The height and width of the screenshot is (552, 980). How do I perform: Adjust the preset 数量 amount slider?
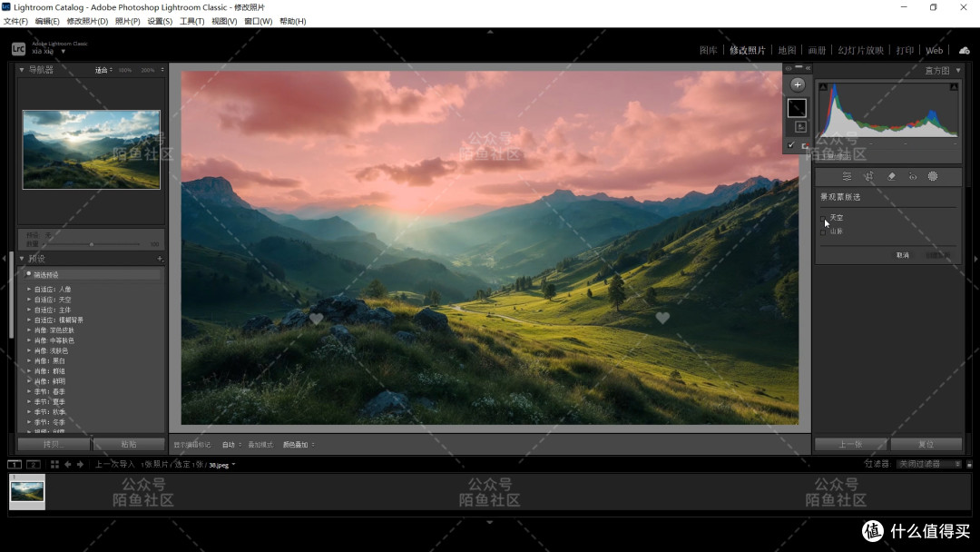[x=92, y=244]
